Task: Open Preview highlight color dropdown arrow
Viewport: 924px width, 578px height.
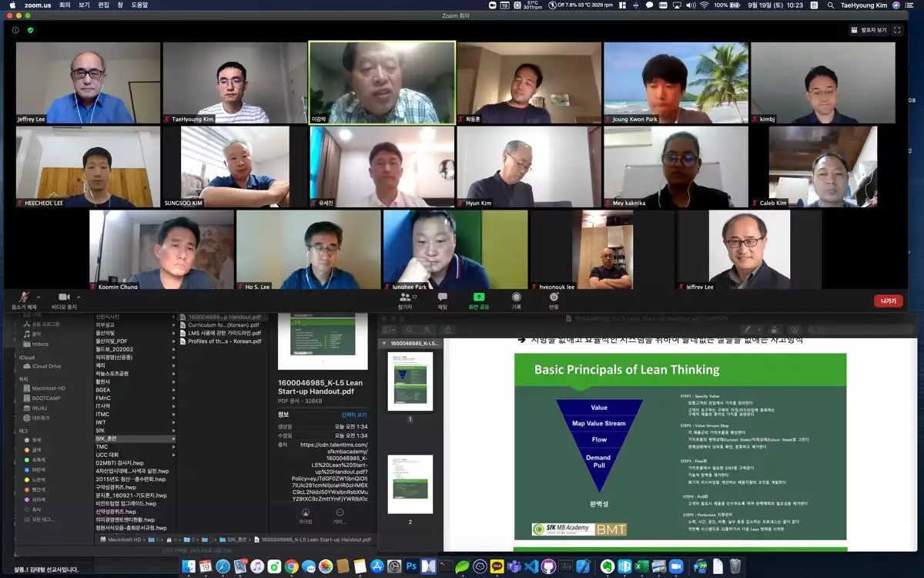Action: click(x=759, y=329)
